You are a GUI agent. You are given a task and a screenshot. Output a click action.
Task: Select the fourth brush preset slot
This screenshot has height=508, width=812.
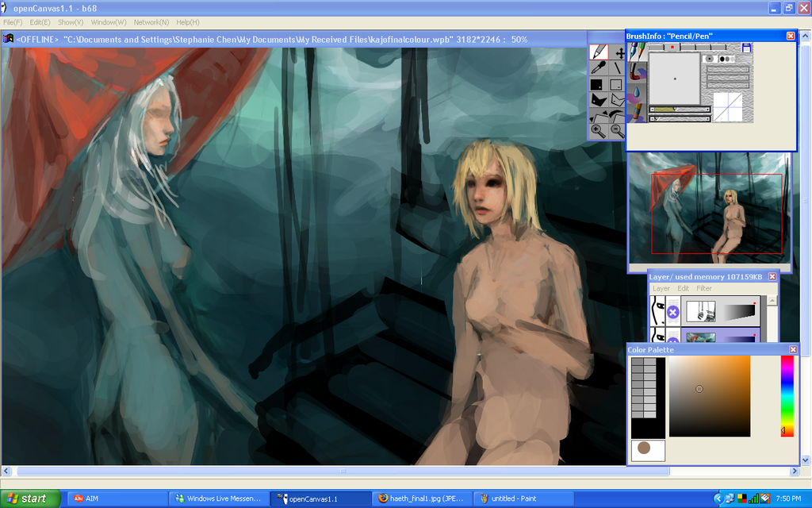click(703, 47)
